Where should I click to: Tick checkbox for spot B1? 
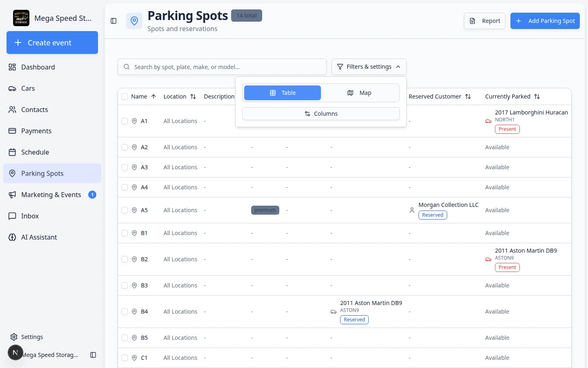[x=125, y=233]
